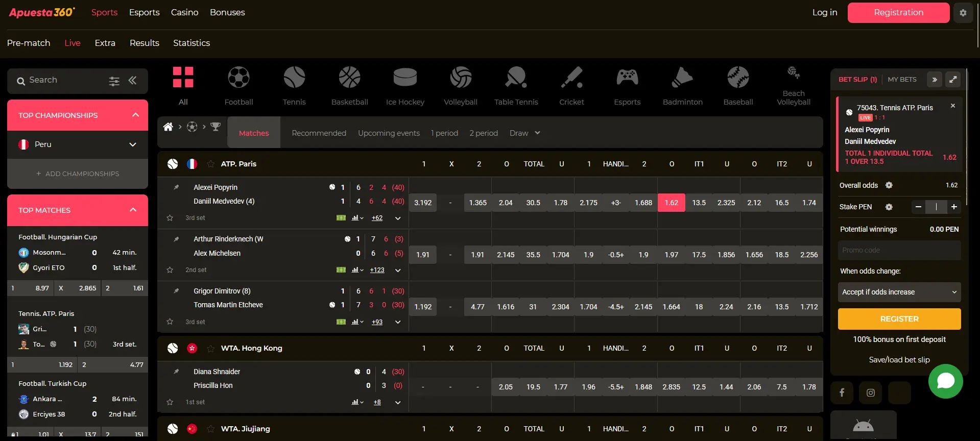Viewport: 980px width, 441px height.
Task: Collapse left sidebar with double-arrow icon
Action: pyautogui.click(x=133, y=80)
